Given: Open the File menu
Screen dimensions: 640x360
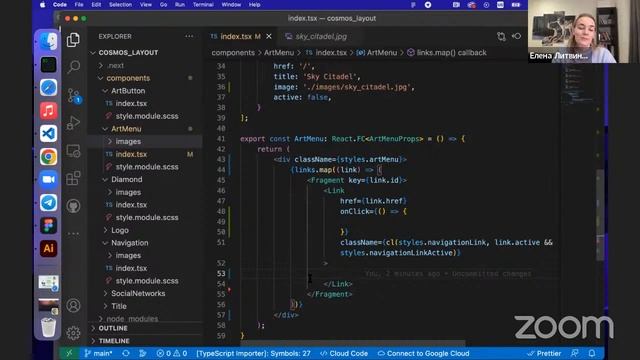Looking at the screenshot, I should pos(79,4).
